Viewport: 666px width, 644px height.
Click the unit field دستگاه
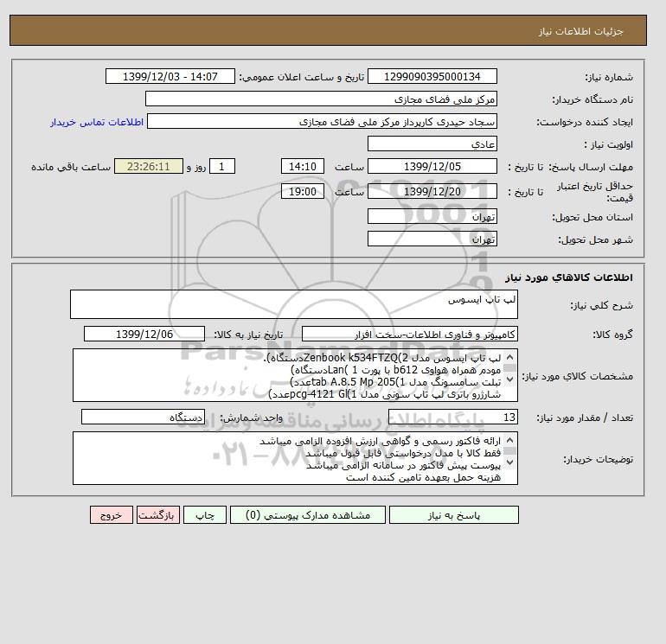[x=143, y=418]
